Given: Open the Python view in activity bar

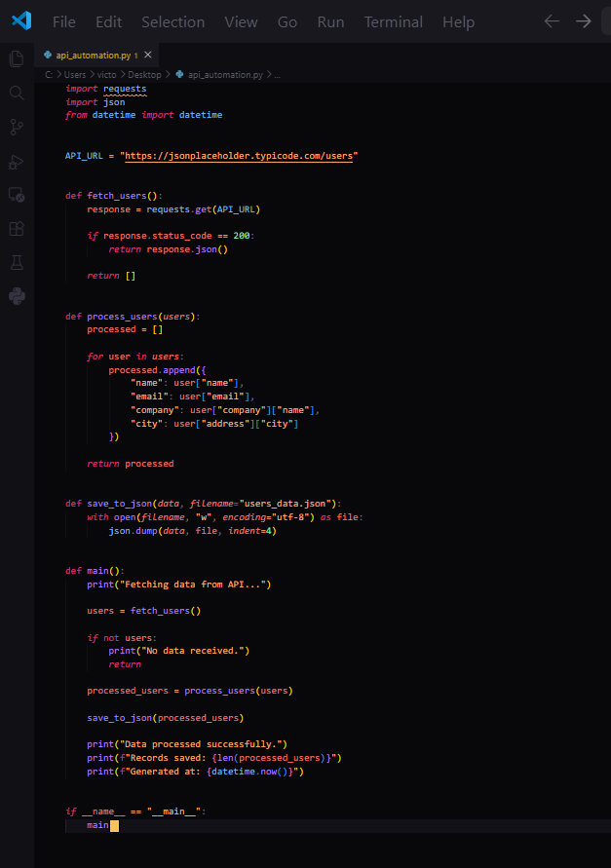Looking at the screenshot, I should point(17,296).
